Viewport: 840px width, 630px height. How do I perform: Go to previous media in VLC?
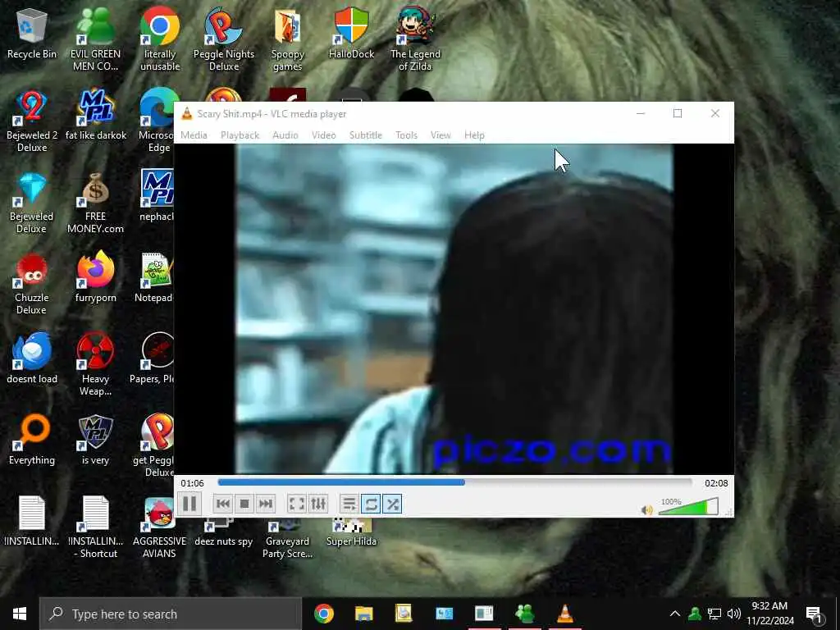pos(223,504)
